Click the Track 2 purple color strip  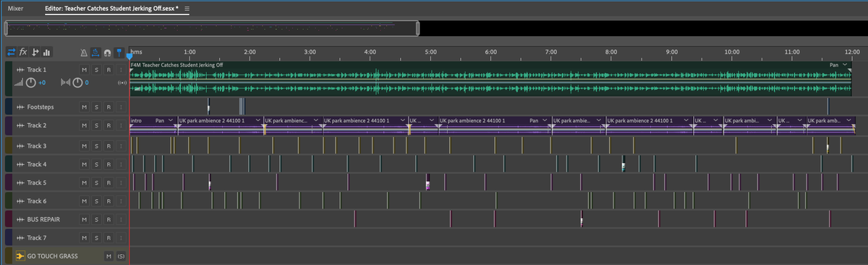pos(8,126)
